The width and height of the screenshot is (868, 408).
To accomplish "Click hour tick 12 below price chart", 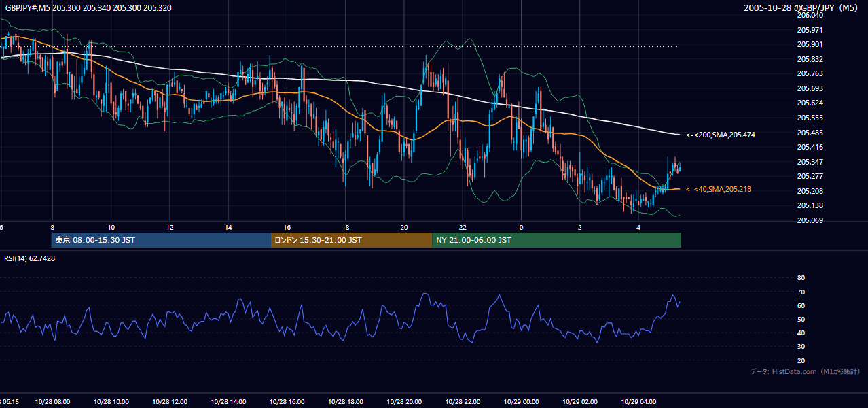I will [170, 227].
